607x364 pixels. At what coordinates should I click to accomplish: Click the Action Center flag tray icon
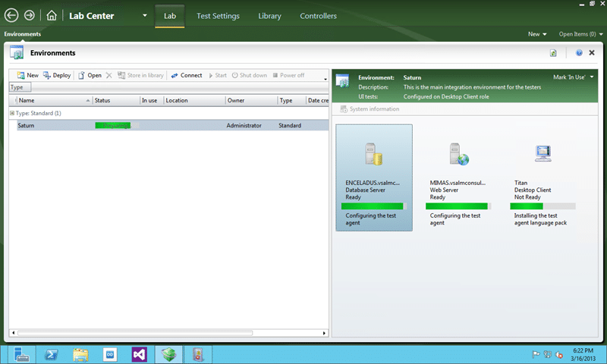click(x=536, y=354)
